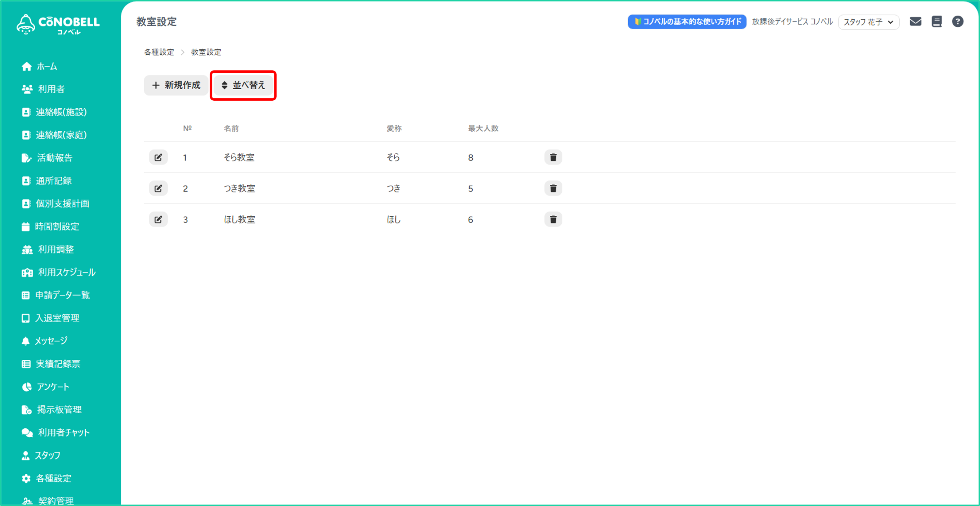Go to 各種設定 in the breadcrumb
Screen dimensions: 980x506
[x=159, y=52]
